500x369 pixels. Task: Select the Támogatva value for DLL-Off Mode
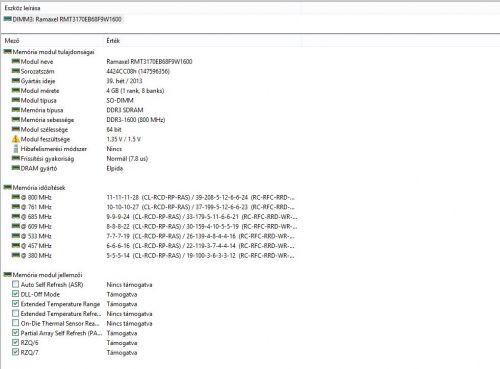coord(122,294)
